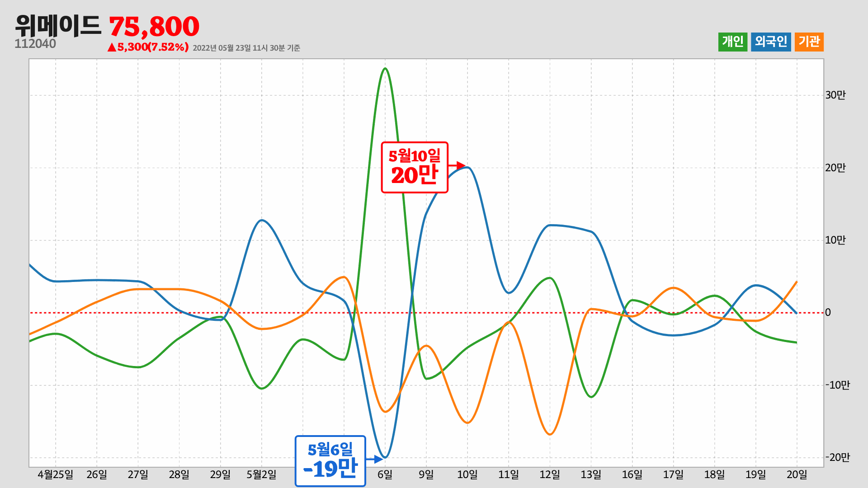Click the 16일 x-axis label
Viewport: 868px width, 488px height.
pyautogui.click(x=632, y=475)
